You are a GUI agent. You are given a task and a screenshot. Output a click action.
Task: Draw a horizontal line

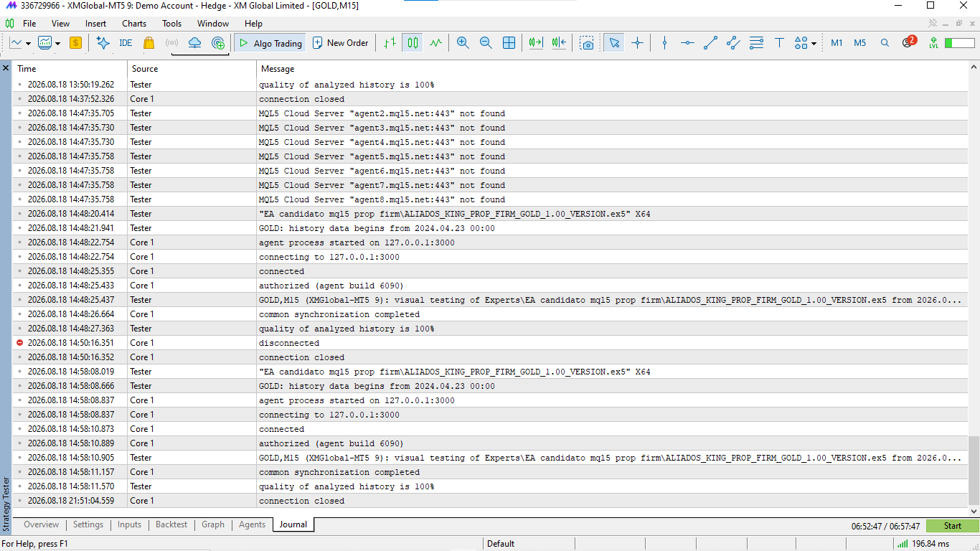687,43
